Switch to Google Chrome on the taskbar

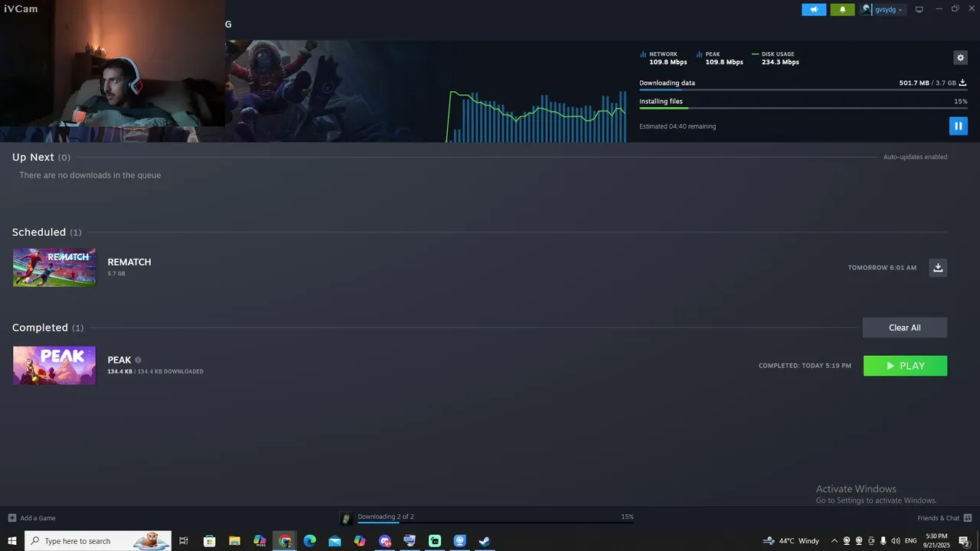[285, 541]
